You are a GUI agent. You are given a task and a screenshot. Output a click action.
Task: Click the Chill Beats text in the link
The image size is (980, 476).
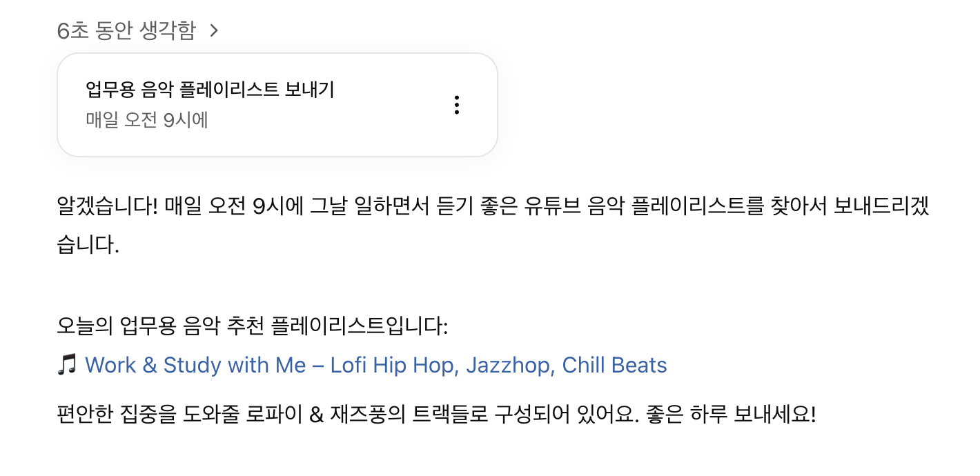click(614, 365)
